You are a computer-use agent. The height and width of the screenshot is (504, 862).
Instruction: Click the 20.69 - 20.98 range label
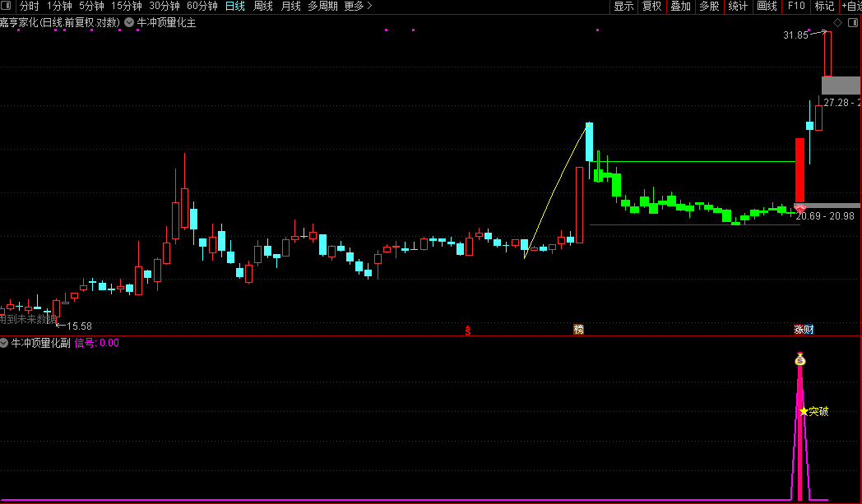click(825, 216)
